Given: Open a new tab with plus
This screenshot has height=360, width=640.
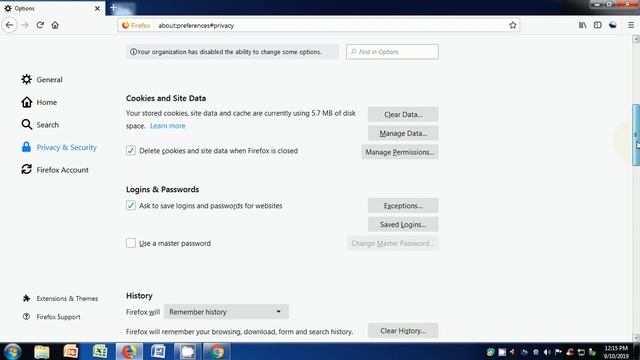Looking at the screenshot, I should 113,8.
